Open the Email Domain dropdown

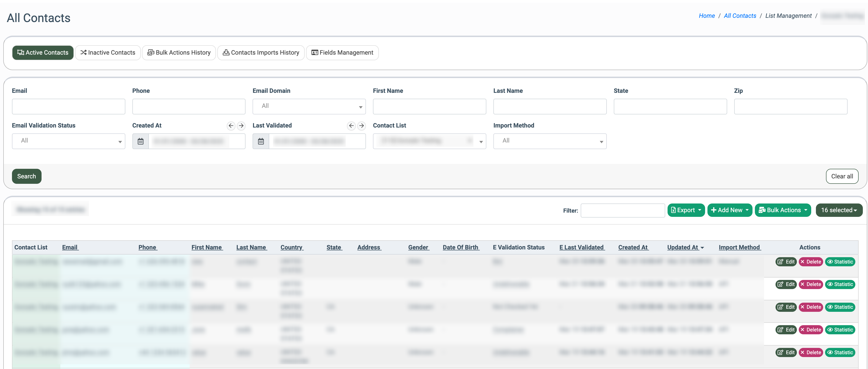pyautogui.click(x=309, y=106)
